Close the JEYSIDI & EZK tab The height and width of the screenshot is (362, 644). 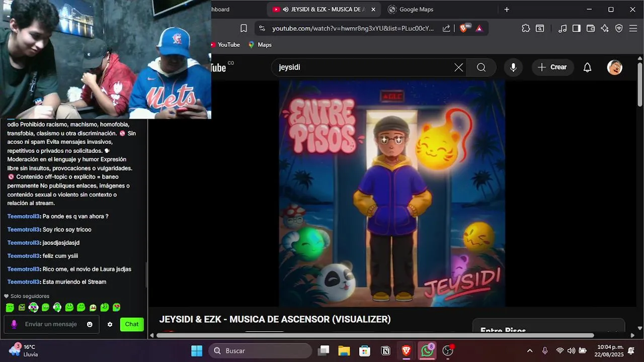(x=373, y=10)
